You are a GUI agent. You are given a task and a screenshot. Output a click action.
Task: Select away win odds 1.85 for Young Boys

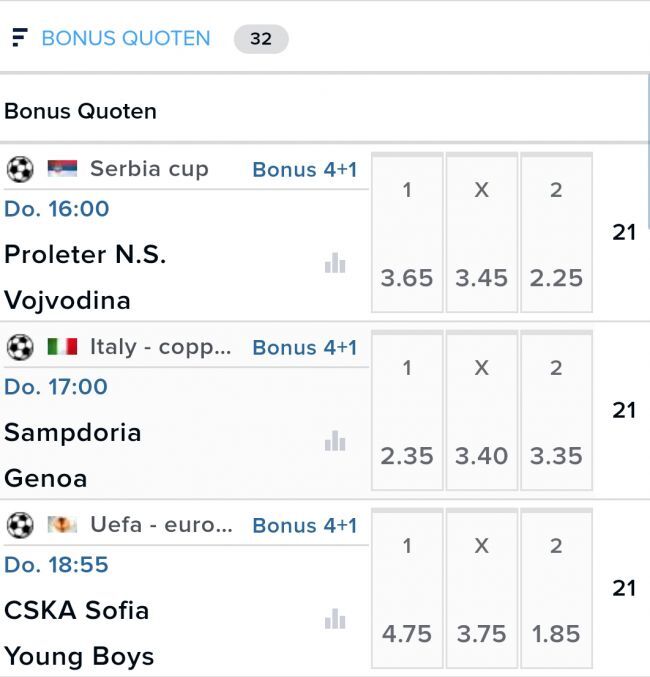556,633
